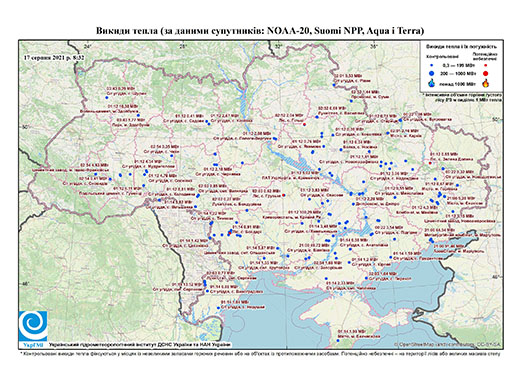Viewport: 520px width, 368px height.
Task: Click red marker near Гуньки forest label
Action: pos(304,124)
